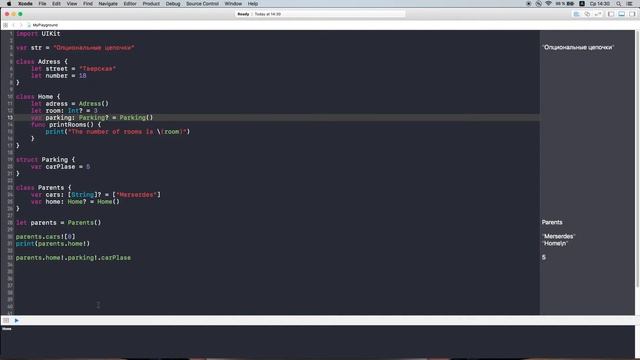Click the class Parents declaration
The height and width of the screenshot is (360, 640).
coord(44,188)
